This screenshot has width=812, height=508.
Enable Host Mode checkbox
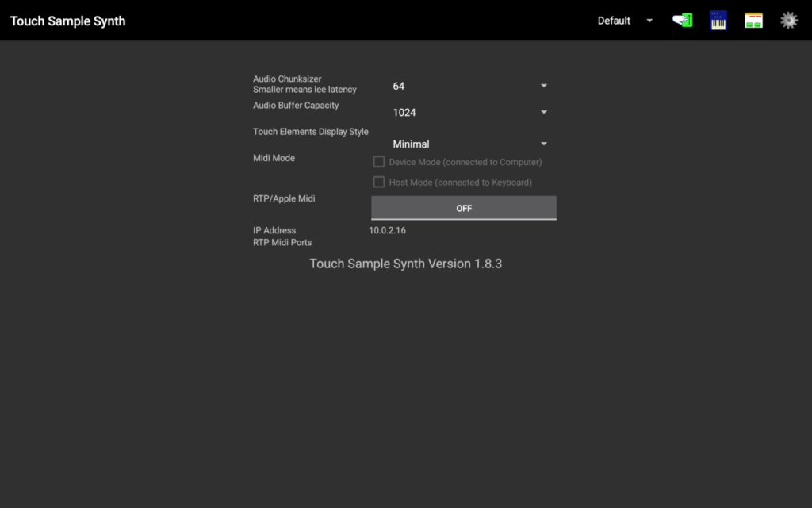coord(379,182)
